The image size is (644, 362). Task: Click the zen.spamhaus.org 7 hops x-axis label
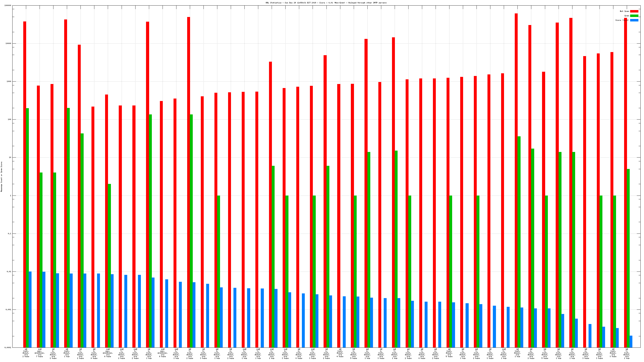click(40, 353)
